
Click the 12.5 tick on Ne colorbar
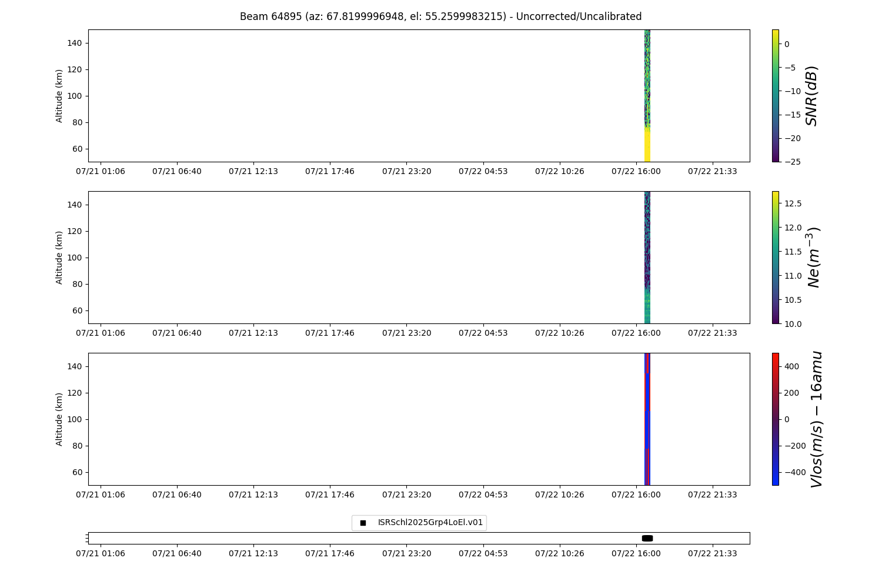[x=793, y=203]
